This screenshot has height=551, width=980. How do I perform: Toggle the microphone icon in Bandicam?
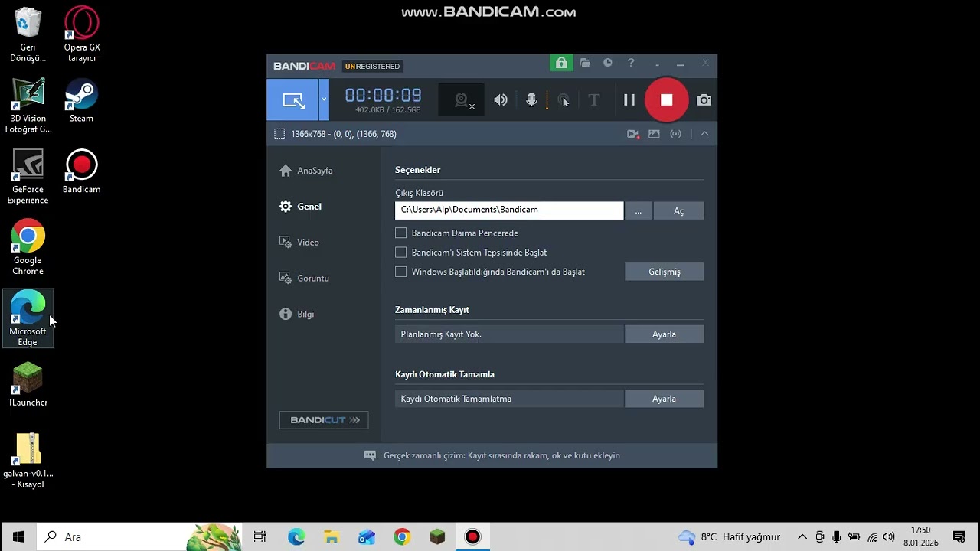(532, 100)
